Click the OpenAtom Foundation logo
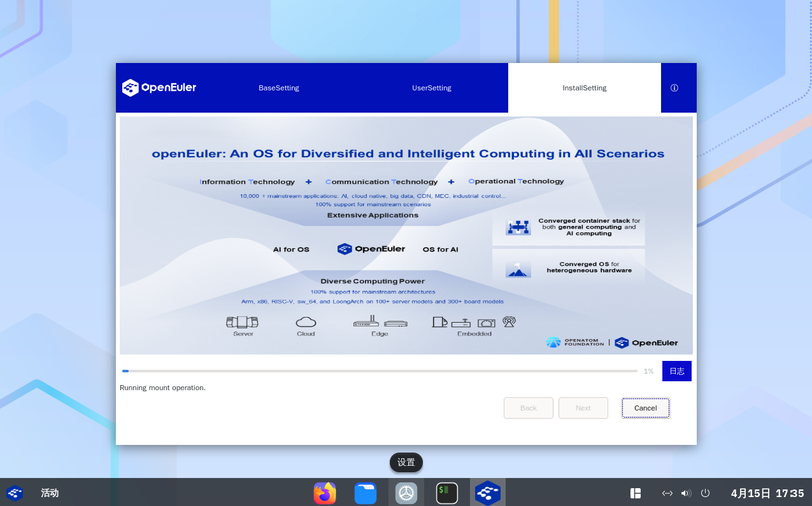This screenshot has height=506, width=812. tap(574, 342)
